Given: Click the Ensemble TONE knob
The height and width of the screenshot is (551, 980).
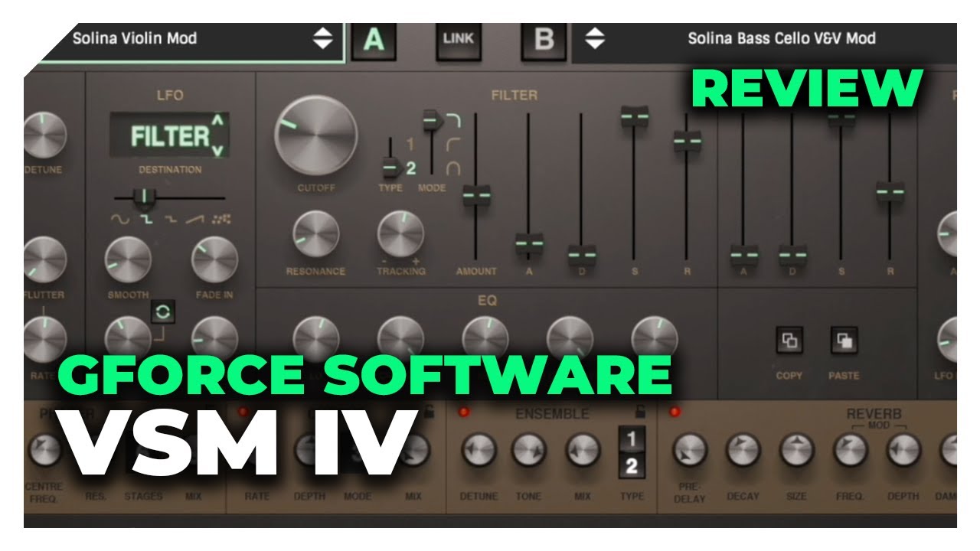Looking at the screenshot, I should tap(529, 451).
